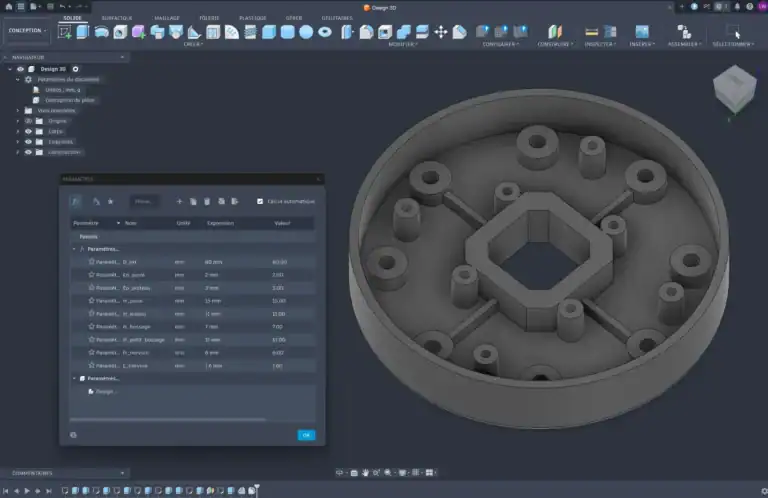Toggle automatic calculation checkbox
The image size is (768, 498).
coord(260,201)
